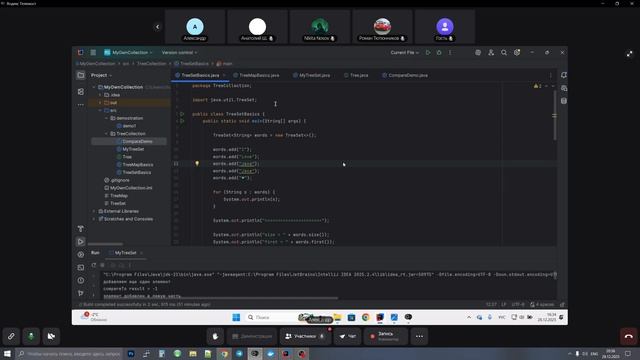The height and width of the screenshot is (360, 640).
Task: Rerun MyTreeSet using the rerun icon in Run panel
Action: (93, 265)
